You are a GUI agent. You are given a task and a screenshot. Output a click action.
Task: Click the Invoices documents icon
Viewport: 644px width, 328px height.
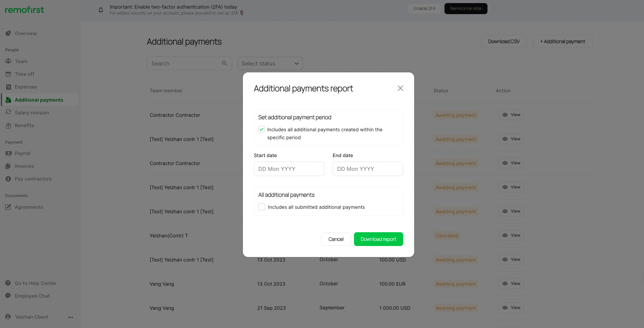[8, 166]
